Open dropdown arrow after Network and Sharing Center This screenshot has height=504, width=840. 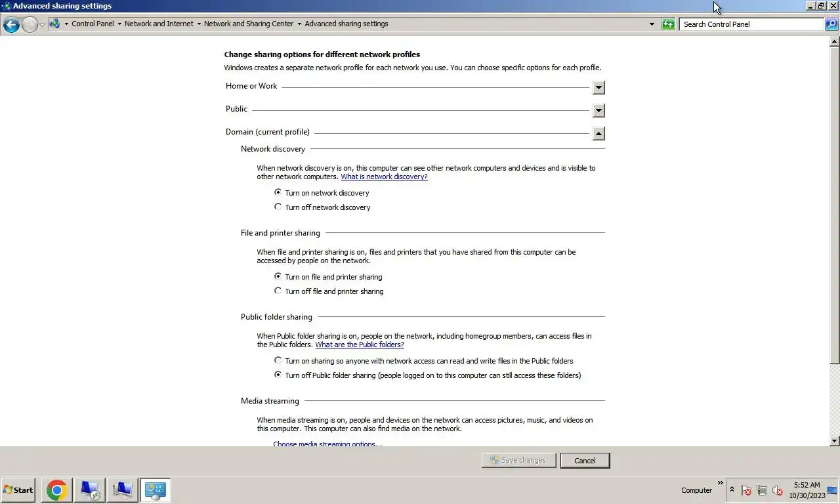coord(299,24)
